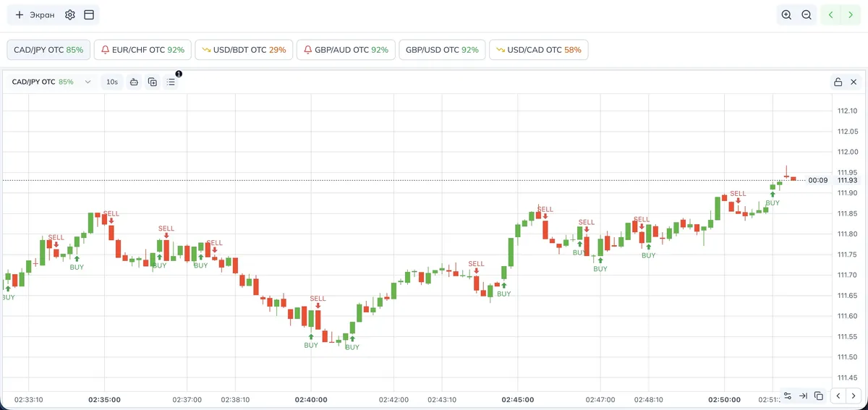868x410 pixels.
Task: Jump to latest candle with arrow-to-bar icon
Action: click(x=803, y=396)
